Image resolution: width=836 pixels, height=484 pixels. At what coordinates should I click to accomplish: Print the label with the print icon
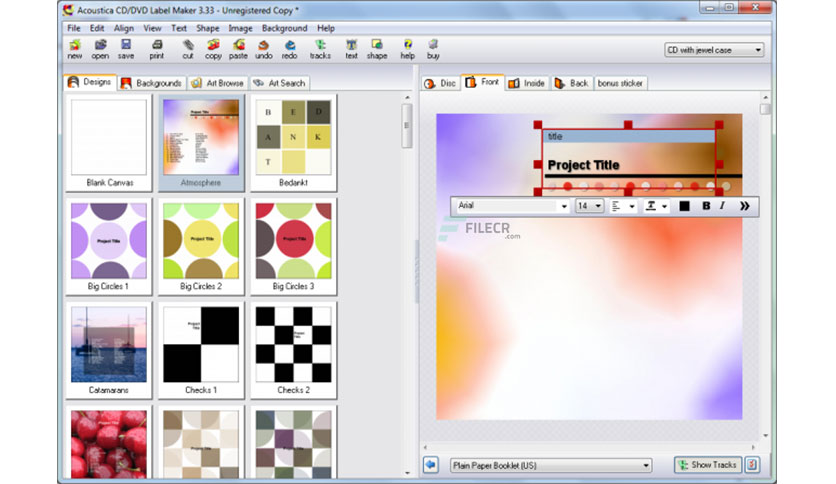pos(157,49)
